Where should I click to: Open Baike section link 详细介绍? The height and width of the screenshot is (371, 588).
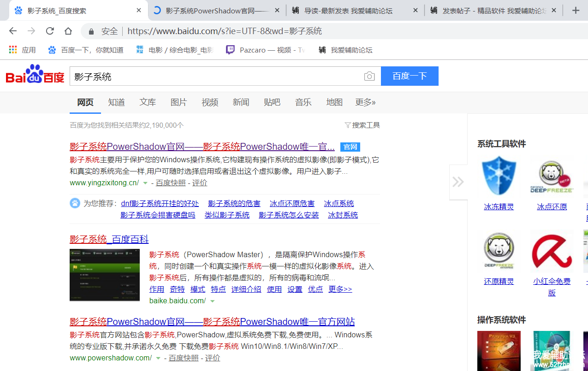(x=246, y=289)
